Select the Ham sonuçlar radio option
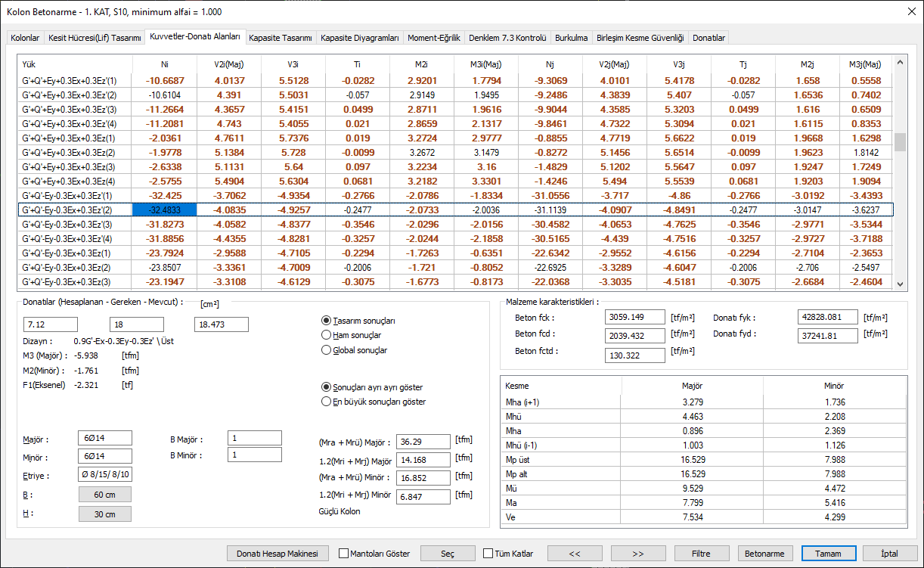This screenshot has height=568, width=924. click(327, 335)
